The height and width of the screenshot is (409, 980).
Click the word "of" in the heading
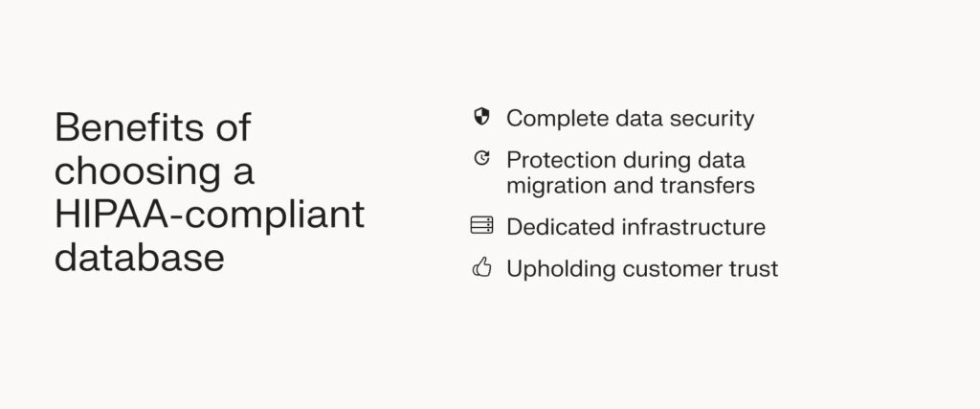pos(233,127)
